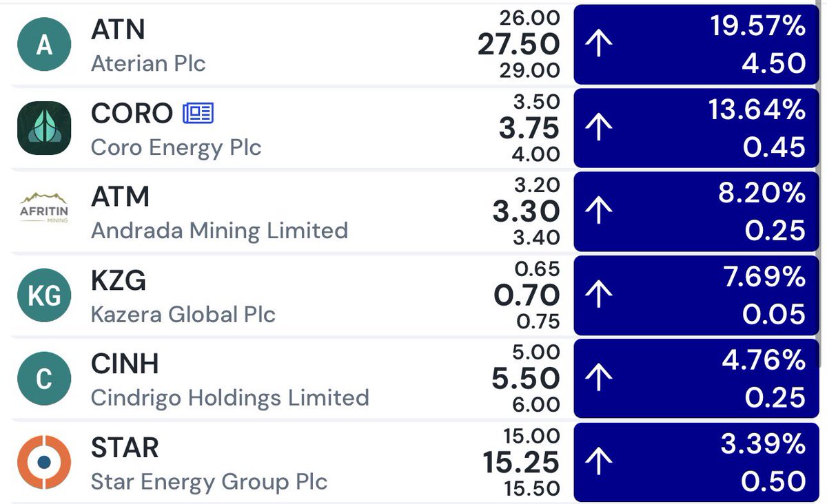This screenshot has width=827, height=504.
Task: Click the STAR ticker symbol
Action: (125, 448)
